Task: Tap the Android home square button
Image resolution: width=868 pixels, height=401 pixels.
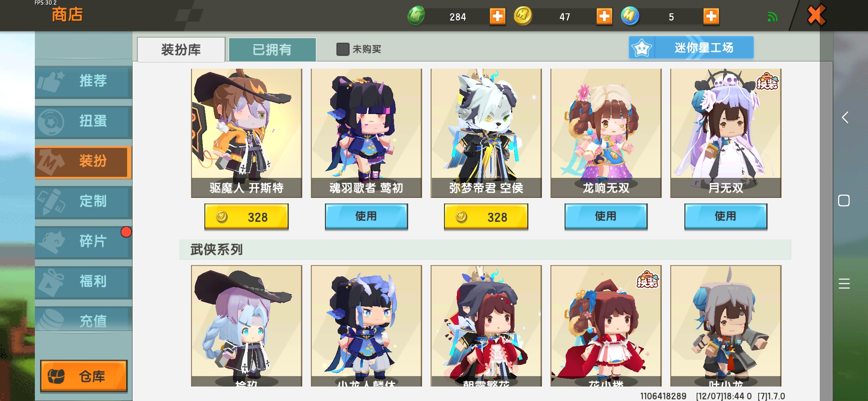Action: (x=844, y=200)
